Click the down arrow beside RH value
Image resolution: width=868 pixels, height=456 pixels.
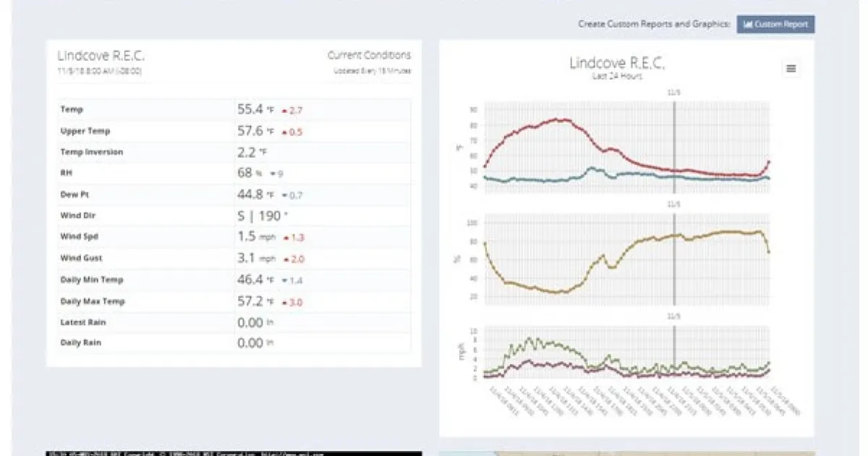[273, 174]
